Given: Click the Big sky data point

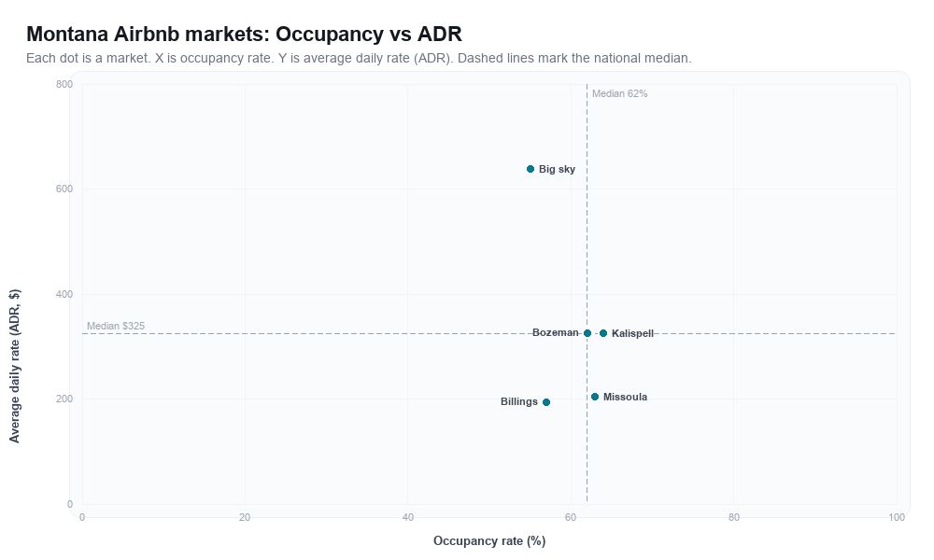Looking at the screenshot, I should pyautogui.click(x=531, y=169).
